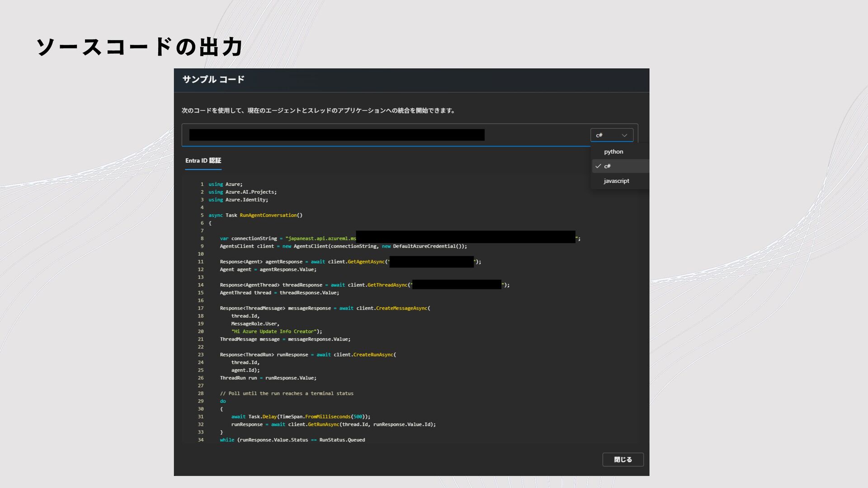Click the Poll until comment line

(287, 394)
